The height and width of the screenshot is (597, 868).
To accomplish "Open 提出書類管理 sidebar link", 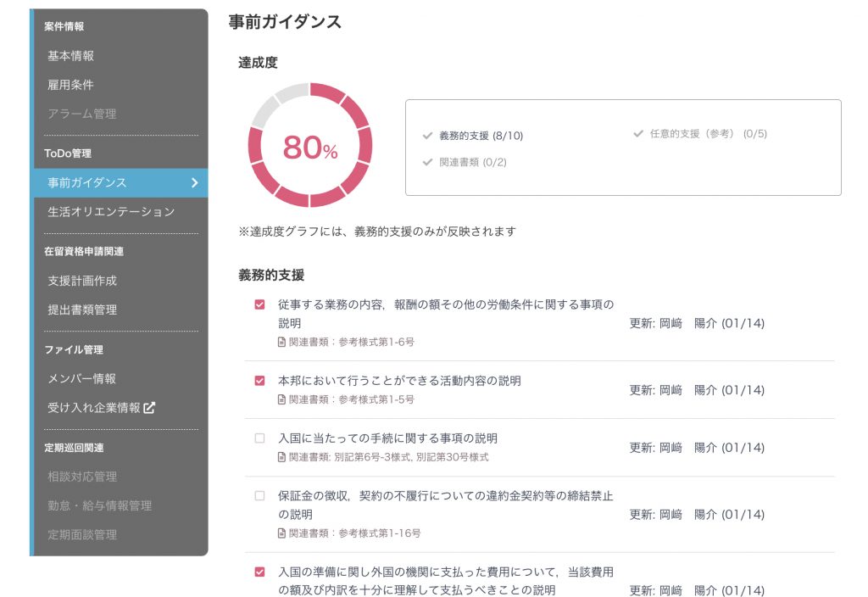I will click(x=82, y=310).
